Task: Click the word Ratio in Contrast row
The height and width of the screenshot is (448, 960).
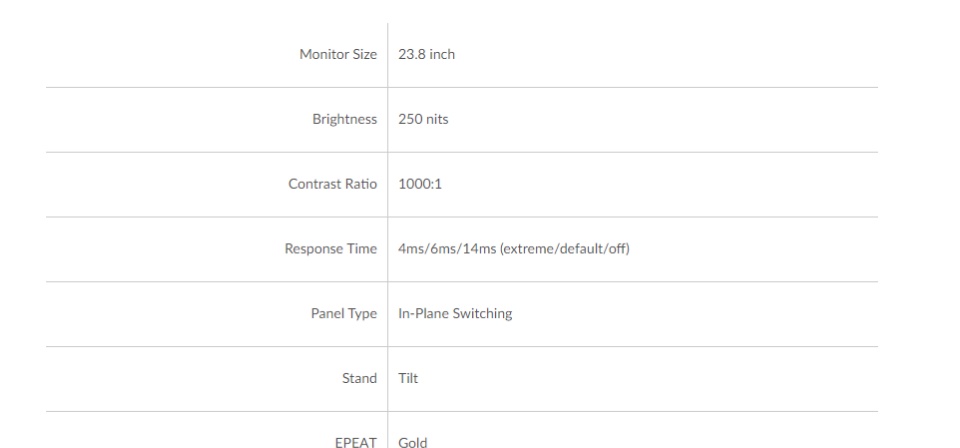Action: pyautogui.click(x=361, y=184)
